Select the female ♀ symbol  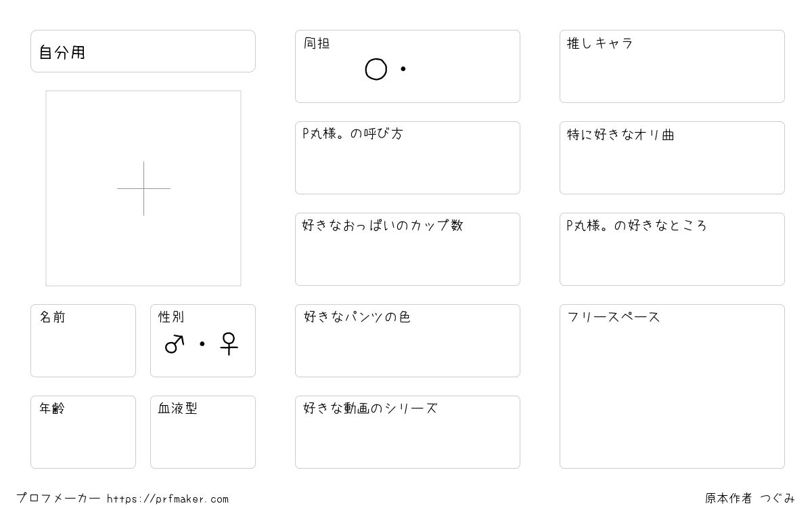[x=229, y=344]
